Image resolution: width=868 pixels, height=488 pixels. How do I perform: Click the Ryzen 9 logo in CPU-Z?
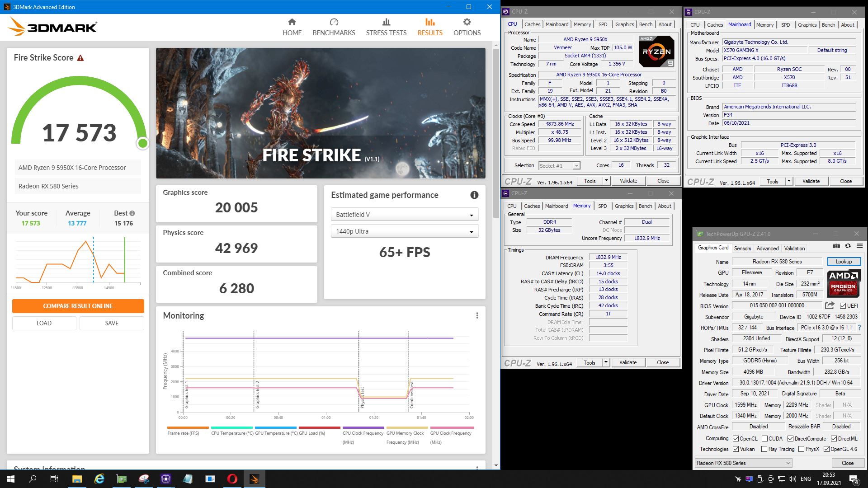click(656, 52)
